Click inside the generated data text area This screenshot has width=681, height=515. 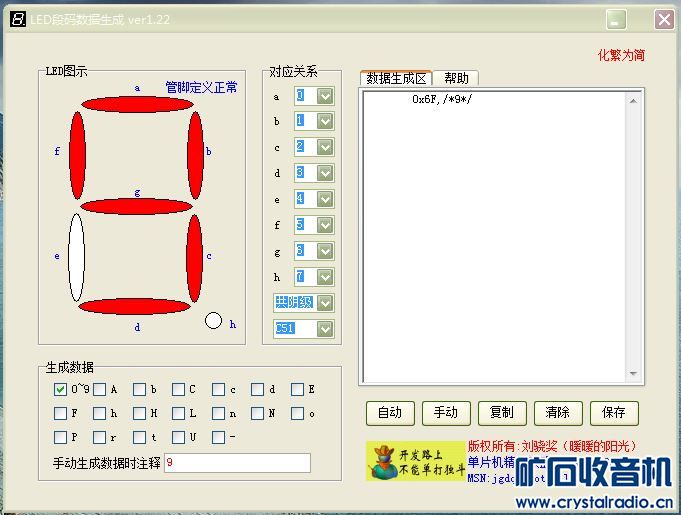click(494, 237)
